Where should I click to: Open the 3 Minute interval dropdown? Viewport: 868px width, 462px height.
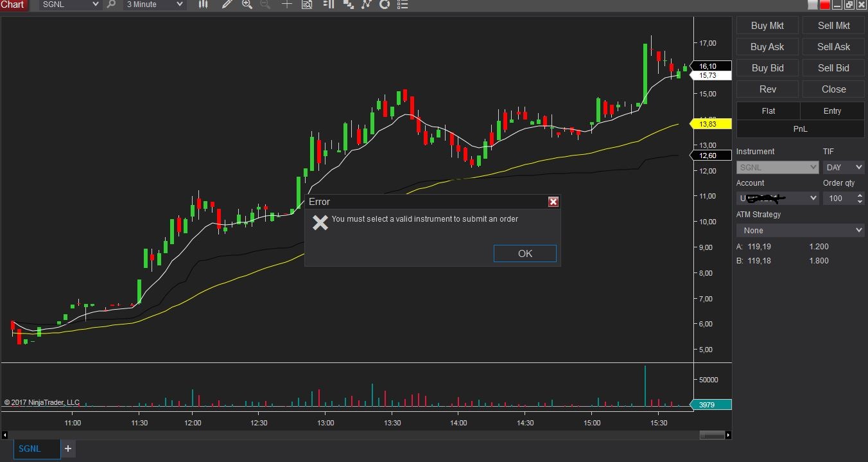pyautogui.click(x=155, y=4)
